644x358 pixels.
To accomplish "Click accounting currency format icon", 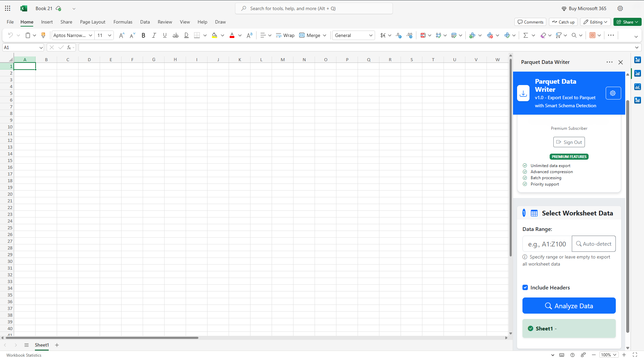I will pos(383,35).
